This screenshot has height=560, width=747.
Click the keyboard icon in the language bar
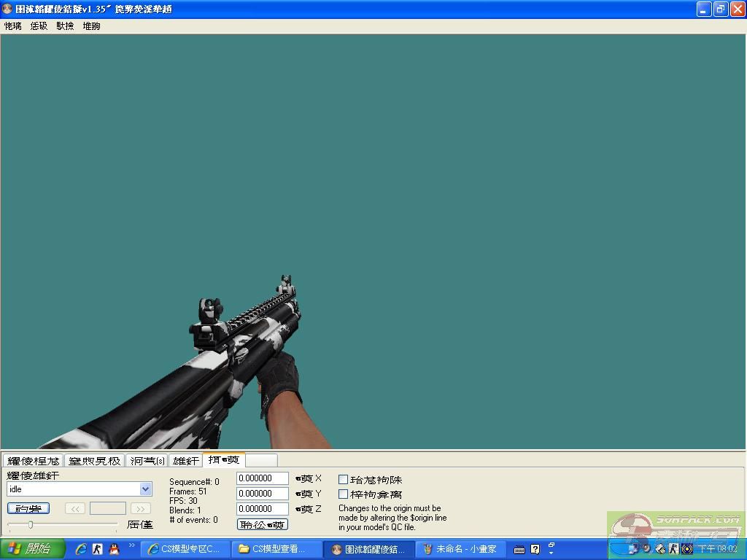pyautogui.click(x=519, y=549)
